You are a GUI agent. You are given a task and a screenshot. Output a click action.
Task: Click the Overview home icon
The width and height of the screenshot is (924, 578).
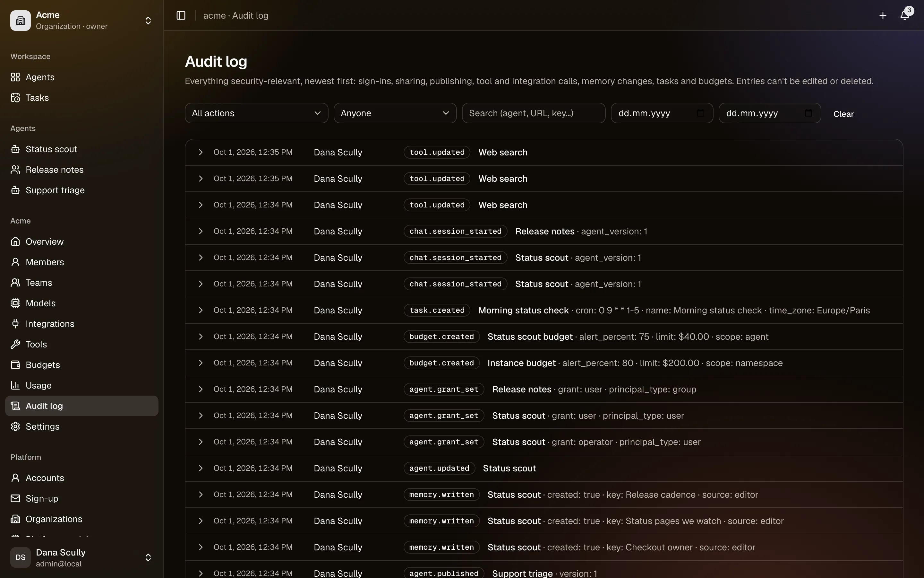pyautogui.click(x=15, y=241)
